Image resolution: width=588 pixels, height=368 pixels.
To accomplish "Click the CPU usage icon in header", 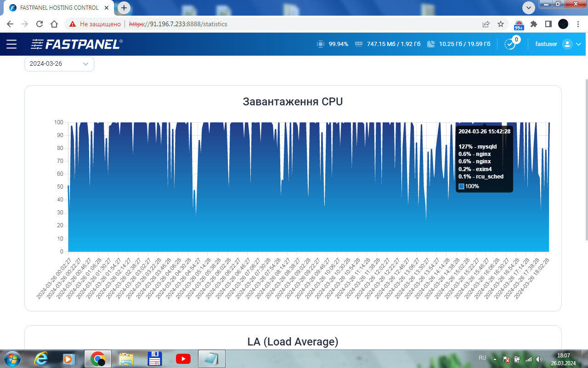I will [x=320, y=44].
